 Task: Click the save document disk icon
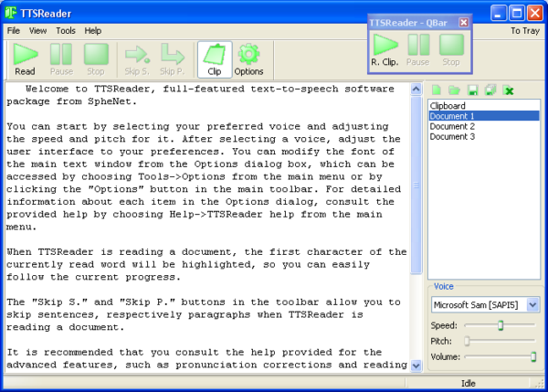(x=472, y=90)
